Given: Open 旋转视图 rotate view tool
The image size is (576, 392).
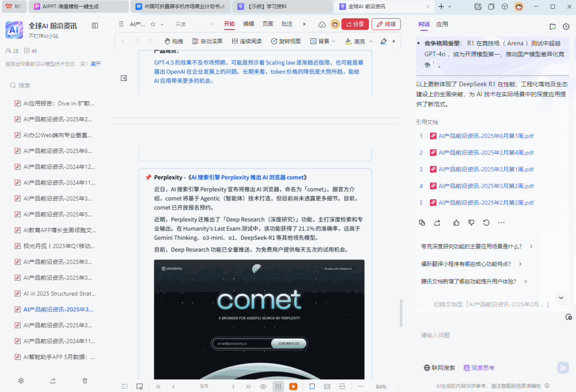Looking at the screenshot, I should click(285, 40).
